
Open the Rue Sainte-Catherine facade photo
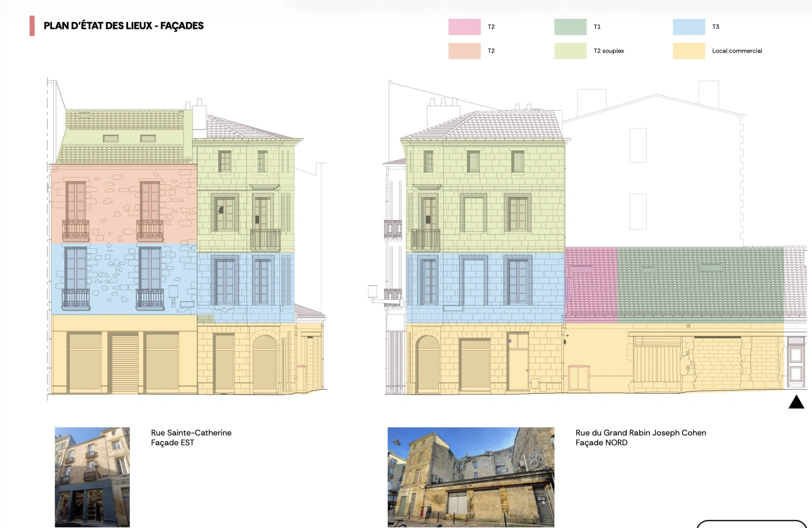[x=92, y=477]
